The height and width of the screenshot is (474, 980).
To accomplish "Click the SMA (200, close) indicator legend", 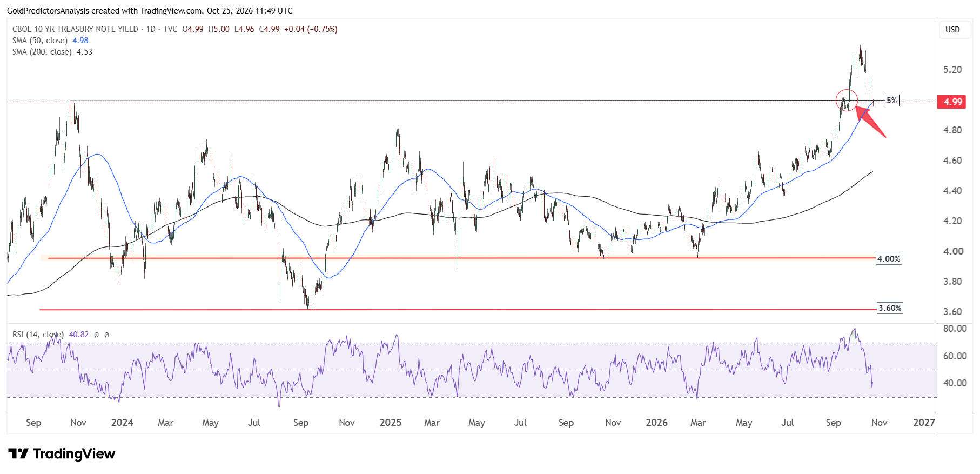I will tap(42, 52).
